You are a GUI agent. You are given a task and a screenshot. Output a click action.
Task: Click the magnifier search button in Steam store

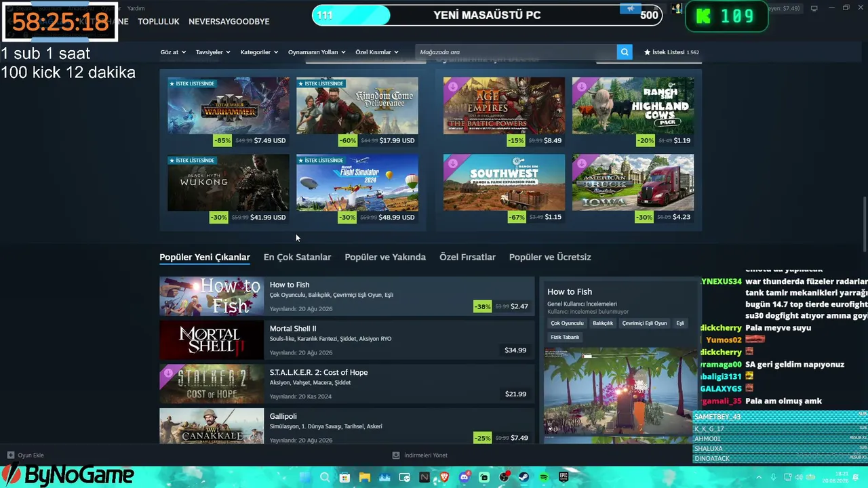pos(625,52)
